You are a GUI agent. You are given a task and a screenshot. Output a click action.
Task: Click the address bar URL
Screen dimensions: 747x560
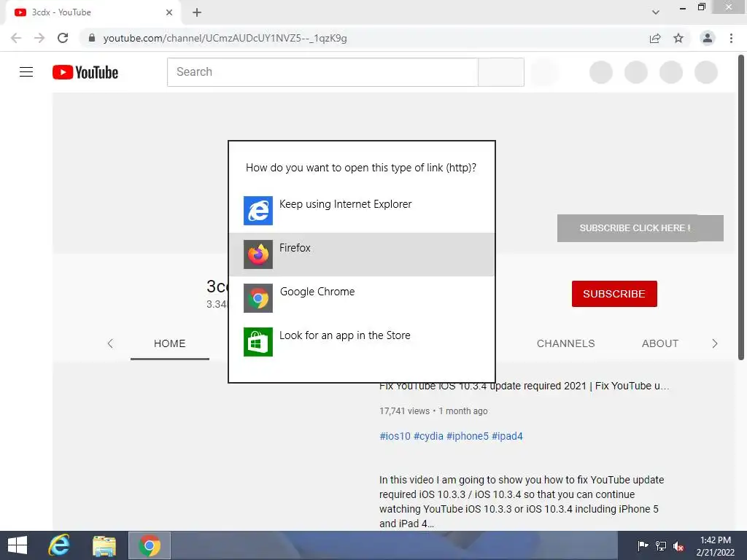(x=225, y=38)
